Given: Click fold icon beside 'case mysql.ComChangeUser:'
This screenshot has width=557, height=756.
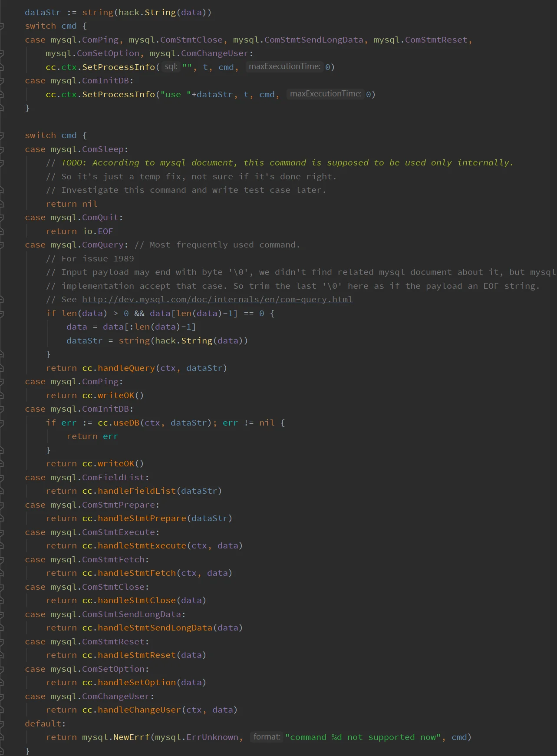Looking at the screenshot, I should pos(2,697).
